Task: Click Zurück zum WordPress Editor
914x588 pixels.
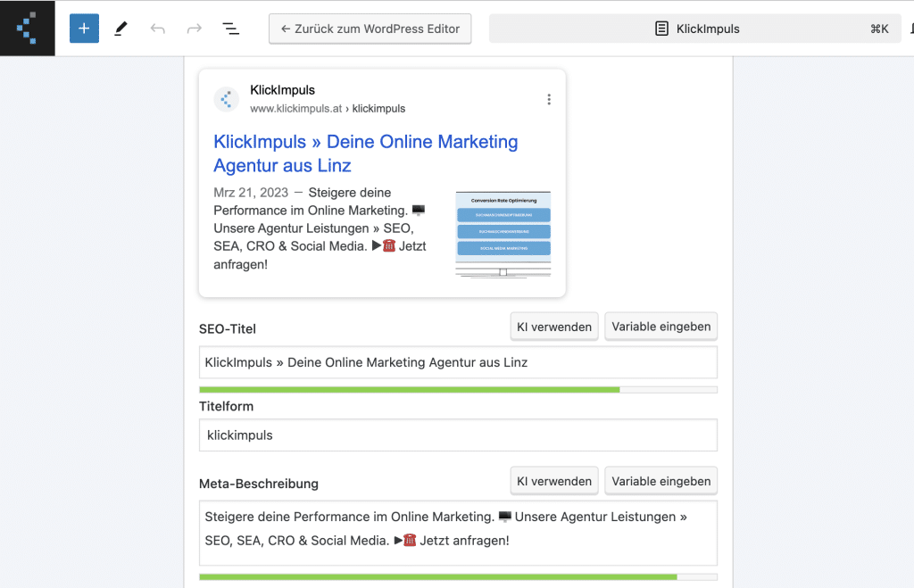Action: (x=370, y=29)
